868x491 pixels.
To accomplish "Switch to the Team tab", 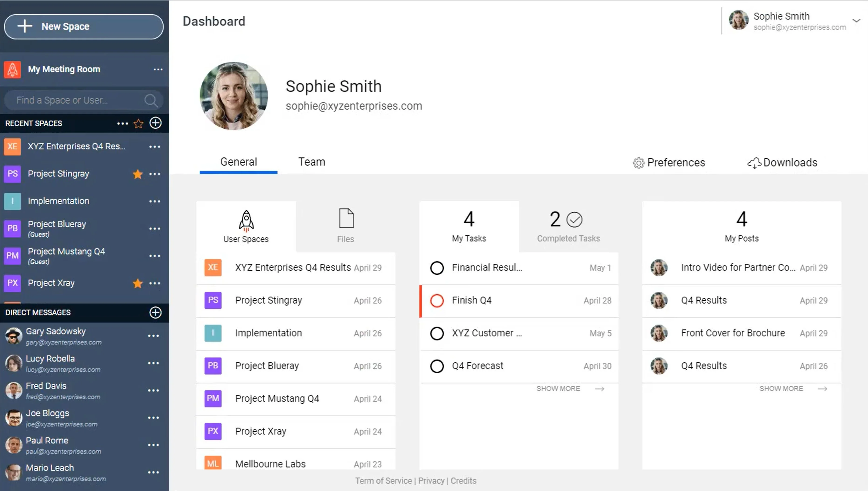I will (x=311, y=162).
